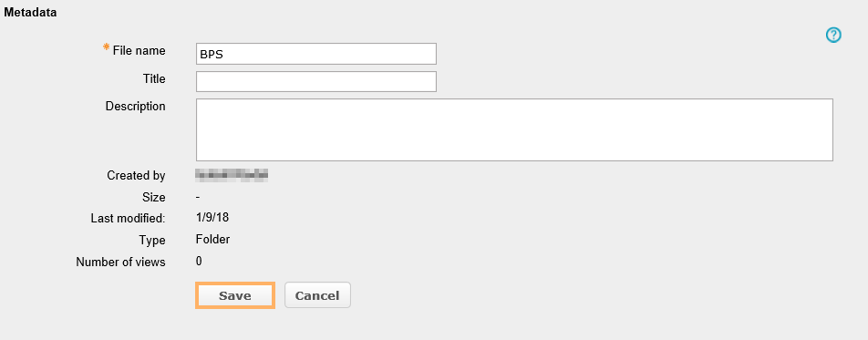Select the views count value 0
Image resolution: width=868 pixels, height=340 pixels.
click(200, 261)
